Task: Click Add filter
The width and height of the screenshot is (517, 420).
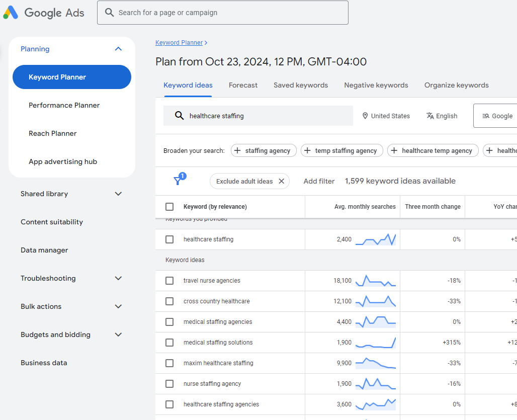Action: click(319, 181)
